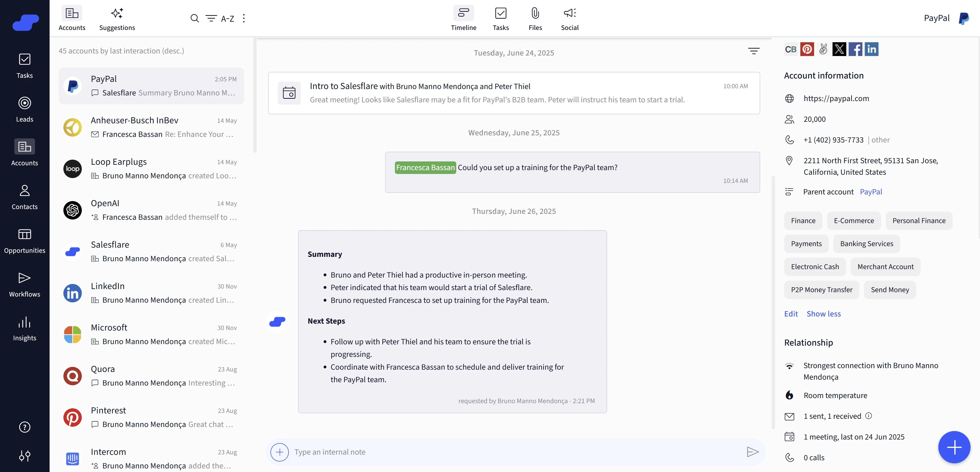Select the Social tab
980x472 pixels.
click(x=569, y=18)
